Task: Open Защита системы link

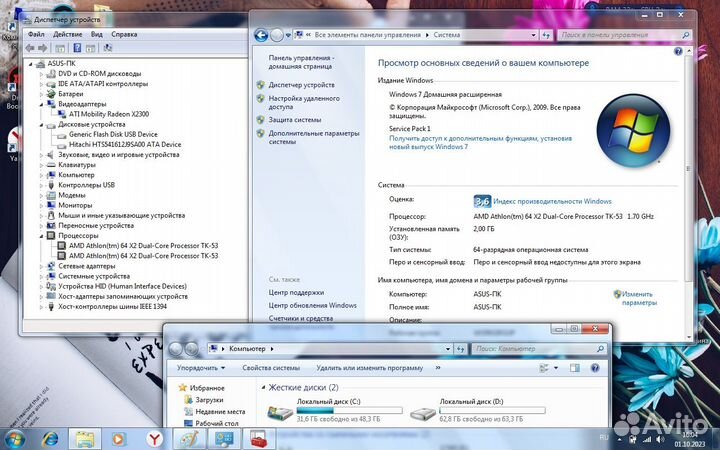Action: coord(295,120)
